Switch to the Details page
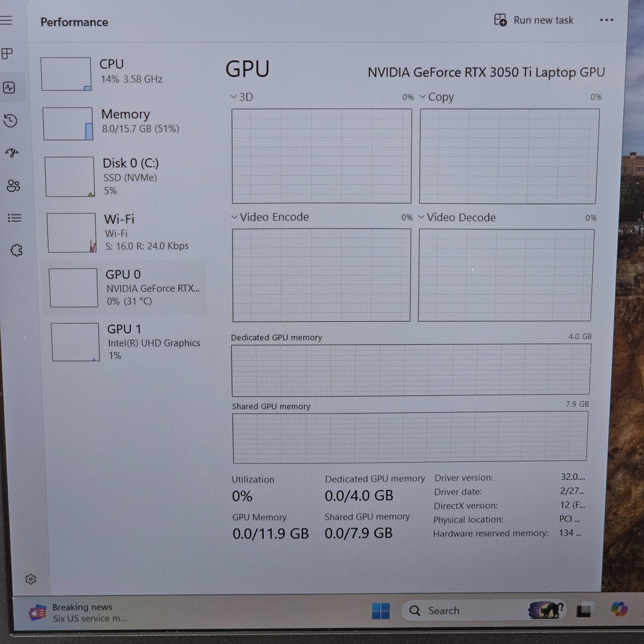The height and width of the screenshot is (644, 644). click(x=15, y=218)
